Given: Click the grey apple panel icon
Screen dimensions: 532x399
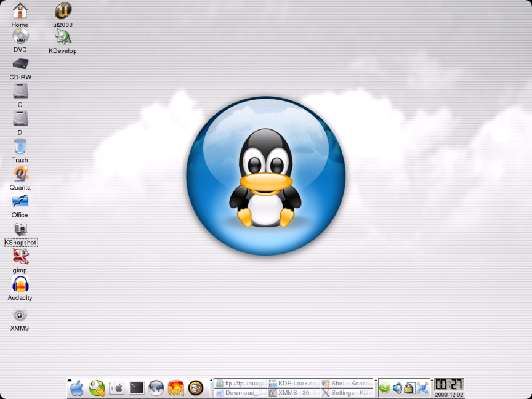Looking at the screenshot, I should pyautogui.click(x=117, y=388).
